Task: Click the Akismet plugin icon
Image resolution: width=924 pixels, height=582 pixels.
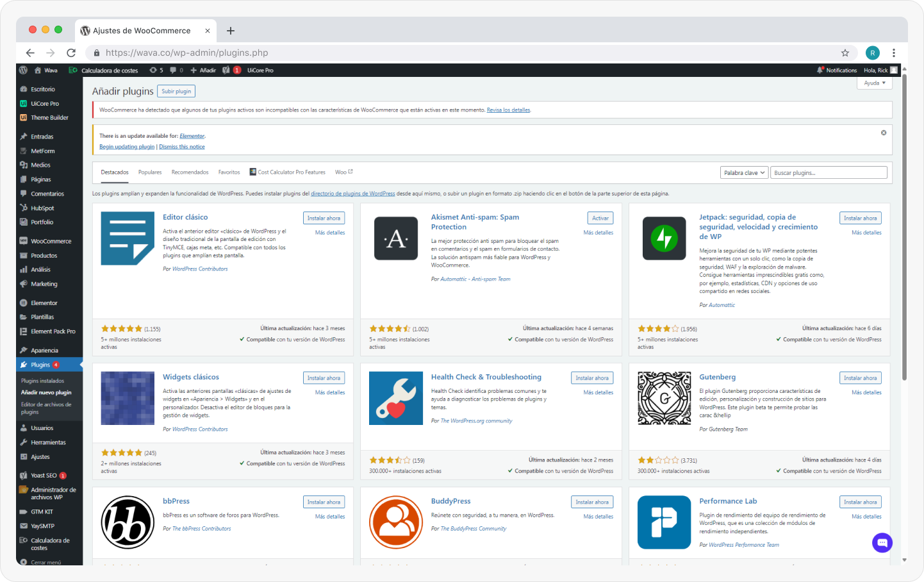Action: (396, 238)
